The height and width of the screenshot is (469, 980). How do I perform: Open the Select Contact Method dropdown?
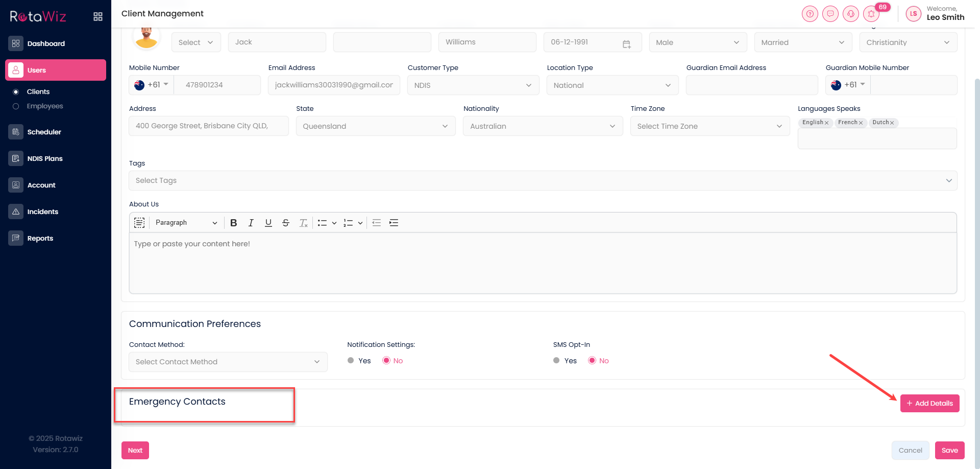[228, 362]
